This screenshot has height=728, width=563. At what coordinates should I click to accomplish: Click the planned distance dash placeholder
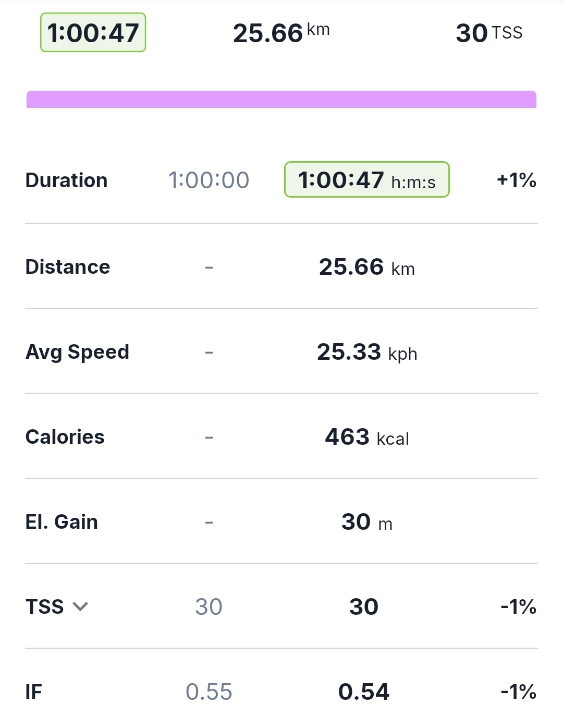(x=209, y=268)
